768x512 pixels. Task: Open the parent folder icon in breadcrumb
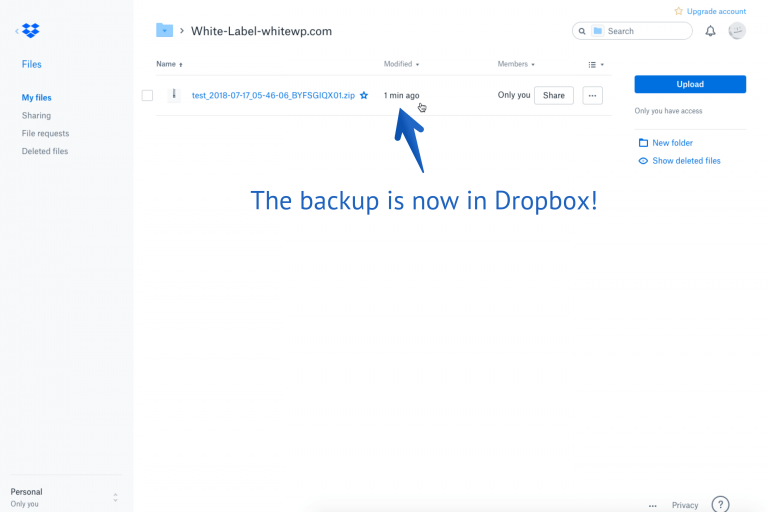point(165,30)
